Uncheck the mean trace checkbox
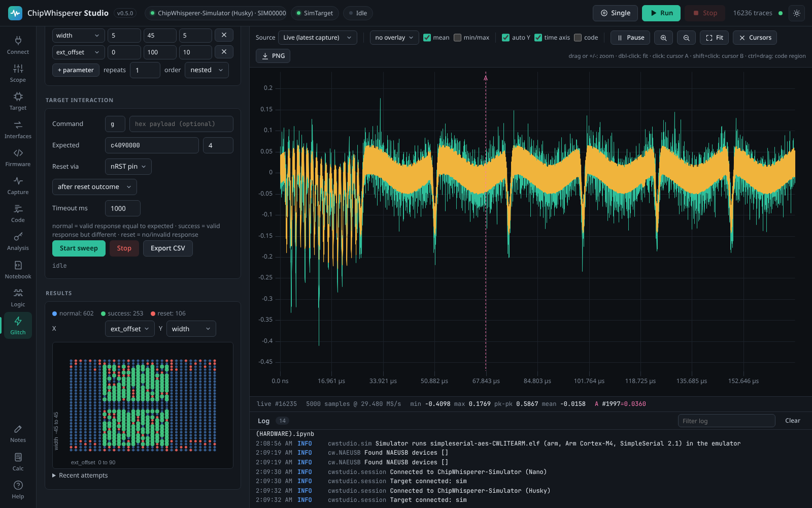 [427, 38]
